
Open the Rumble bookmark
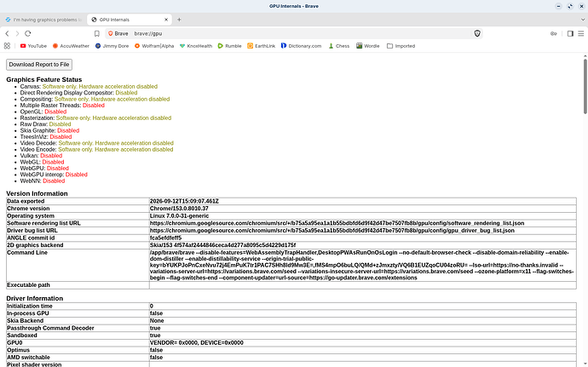(229, 46)
